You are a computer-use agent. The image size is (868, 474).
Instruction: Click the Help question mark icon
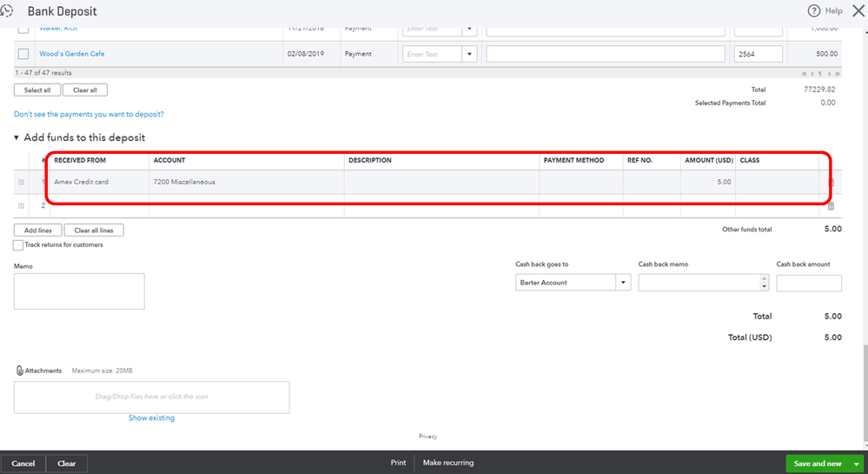coord(813,11)
